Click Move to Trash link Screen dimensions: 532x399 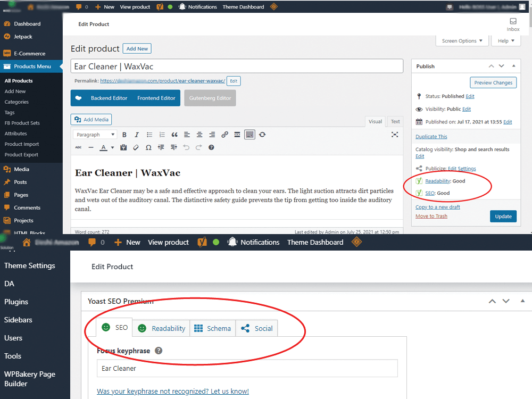click(x=431, y=216)
